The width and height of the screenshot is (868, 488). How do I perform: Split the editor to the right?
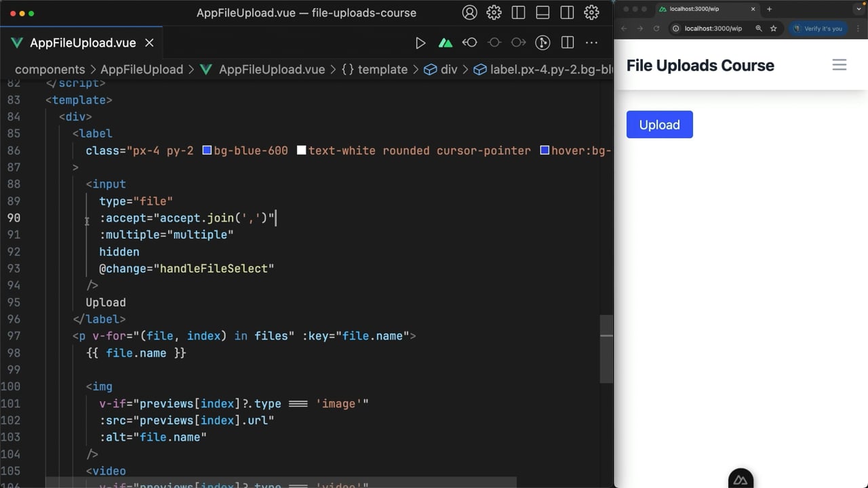pos(568,43)
